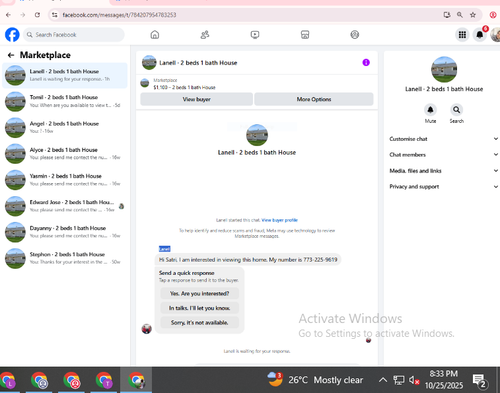Open the Facebook menu grid icon
Viewport: 500px width, 393px height.
[x=462, y=35]
